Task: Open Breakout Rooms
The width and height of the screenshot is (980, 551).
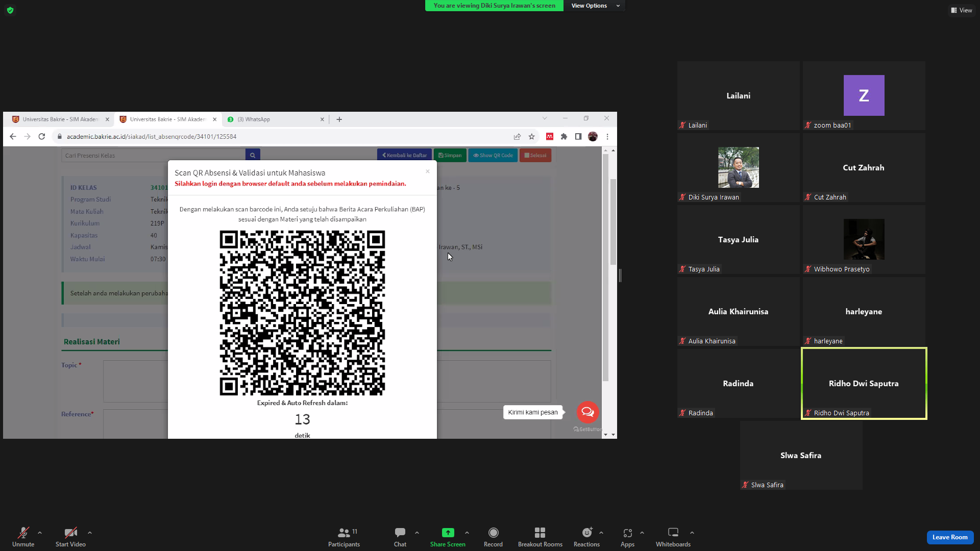Action: (540, 537)
